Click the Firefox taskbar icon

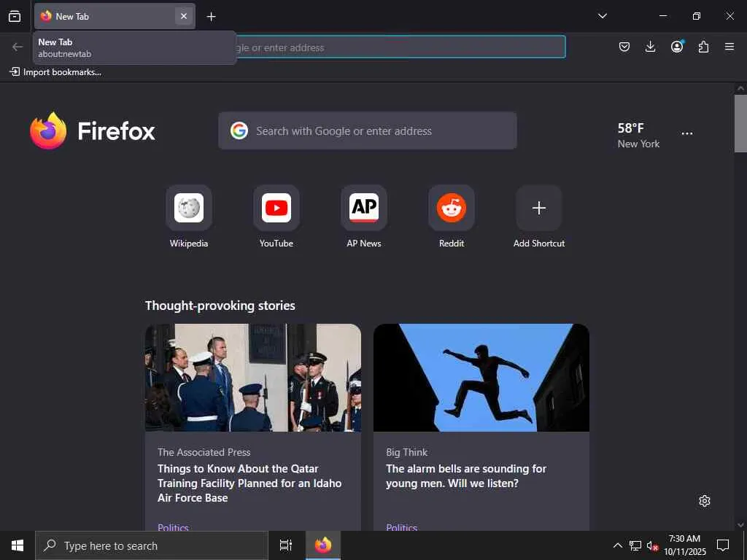click(323, 545)
